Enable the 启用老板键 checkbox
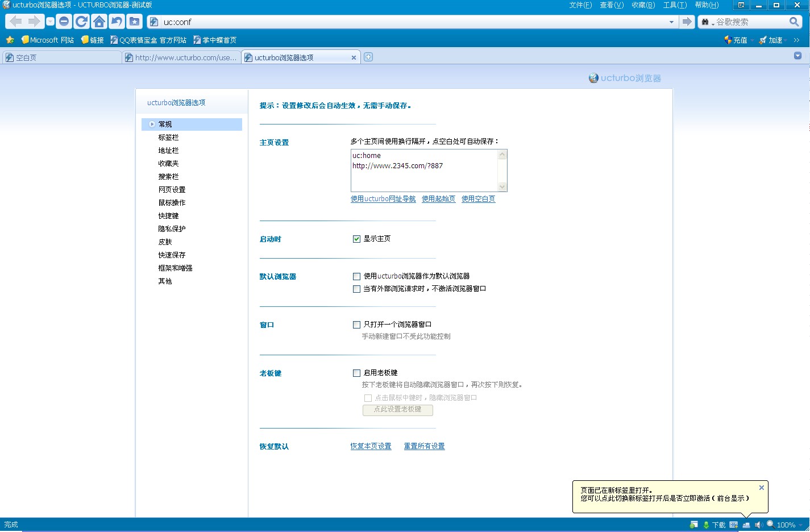 (356, 373)
